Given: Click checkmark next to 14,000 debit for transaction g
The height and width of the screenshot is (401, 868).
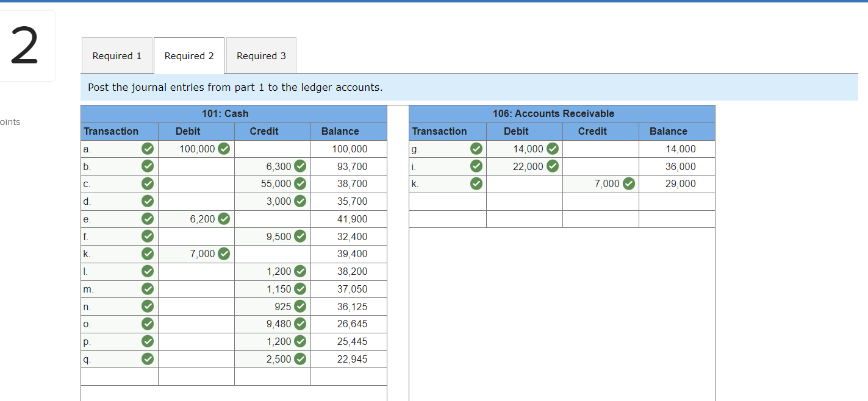Looking at the screenshot, I should (552, 149).
